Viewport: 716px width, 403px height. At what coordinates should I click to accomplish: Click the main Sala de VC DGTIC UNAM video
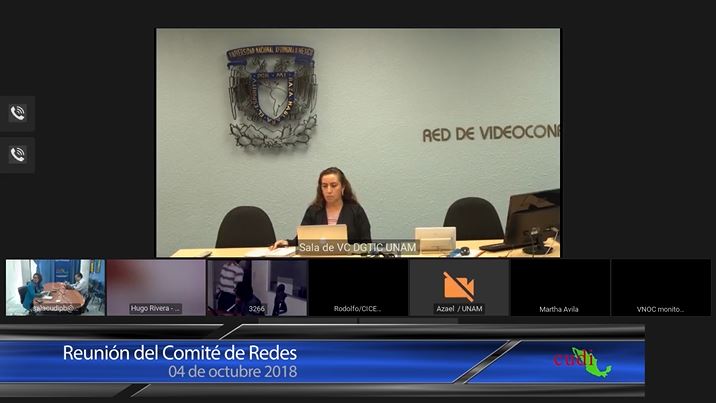point(358,143)
